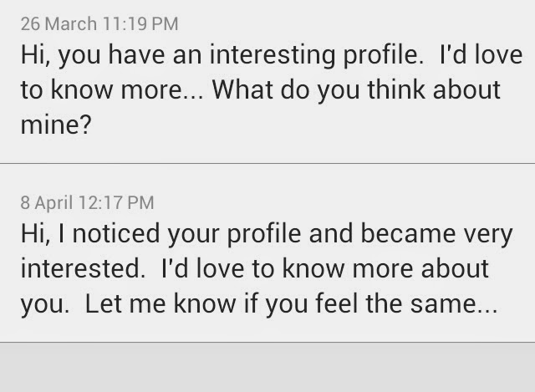The width and height of the screenshot is (535, 392).
Task: Click the bottom border under April message
Action: [267, 341]
